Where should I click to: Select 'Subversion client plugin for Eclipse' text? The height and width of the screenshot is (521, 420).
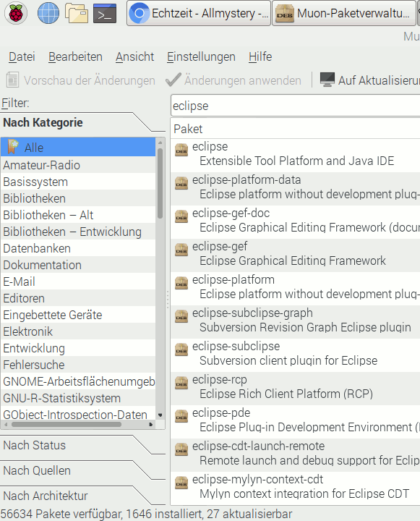click(288, 360)
